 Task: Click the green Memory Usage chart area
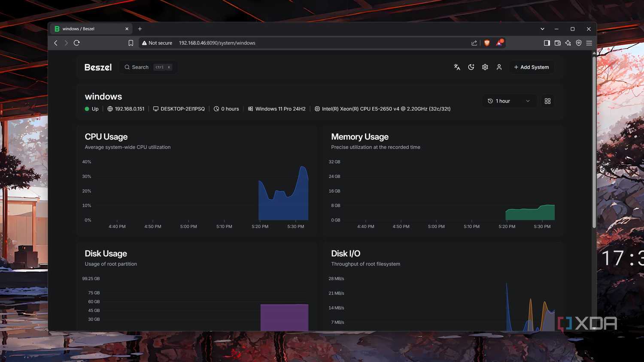[x=530, y=213]
